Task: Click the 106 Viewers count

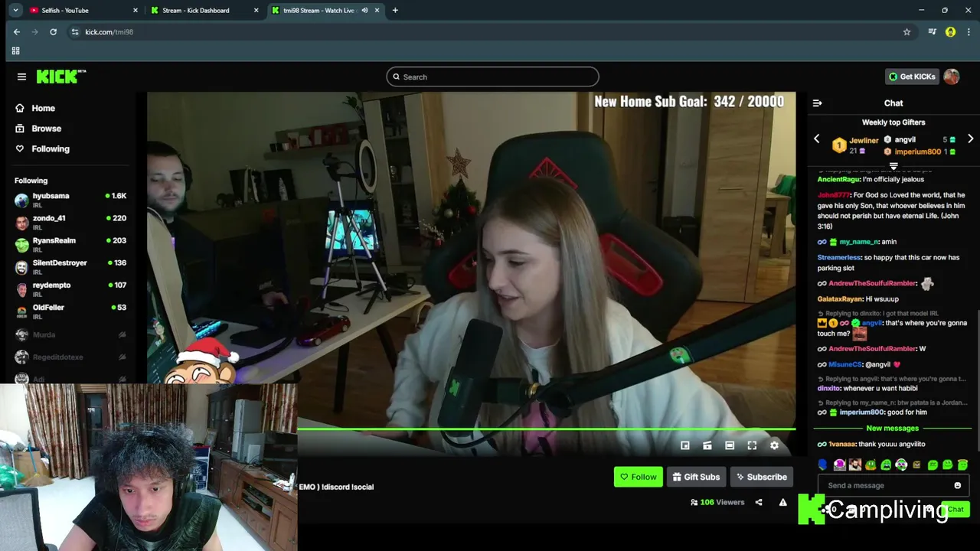Action: tap(717, 503)
